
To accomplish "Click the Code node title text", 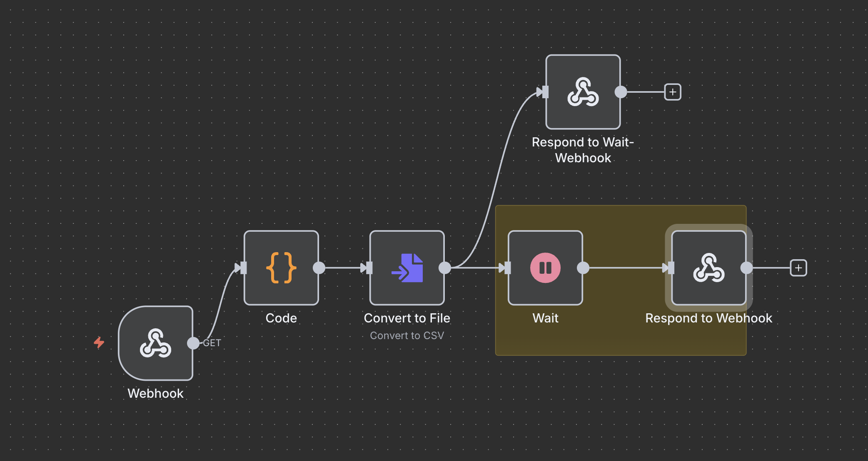I will pos(281,318).
